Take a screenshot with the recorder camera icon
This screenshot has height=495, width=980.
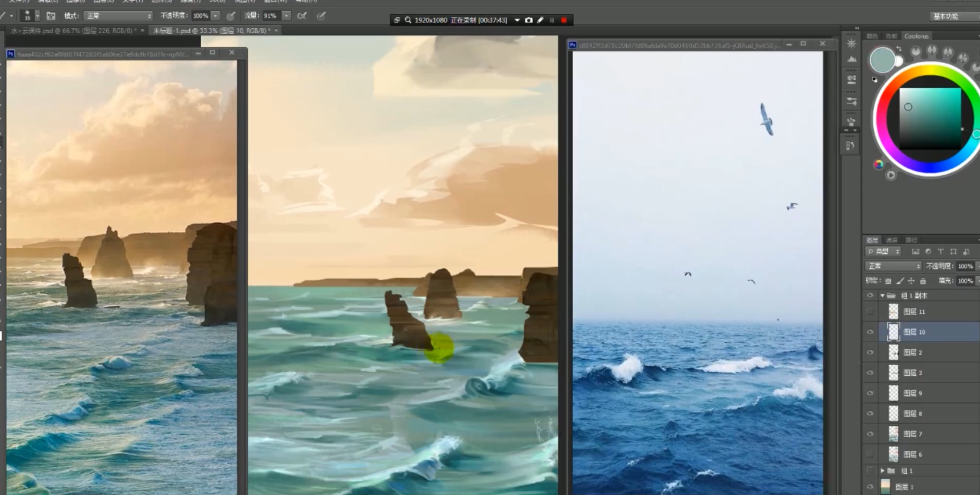coord(528,20)
